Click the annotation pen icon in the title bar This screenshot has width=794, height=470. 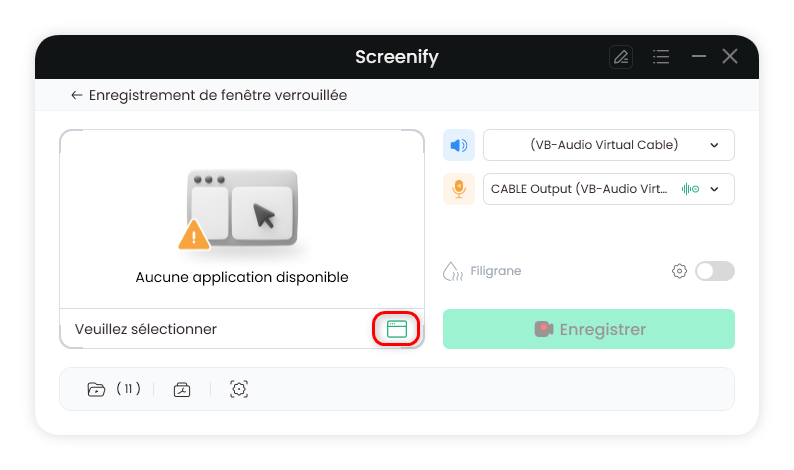pos(621,57)
